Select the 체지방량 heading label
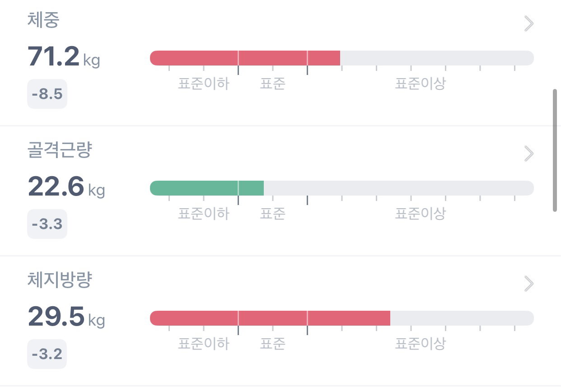Image resolution: width=561 pixels, height=392 pixels. pyautogui.click(x=60, y=281)
